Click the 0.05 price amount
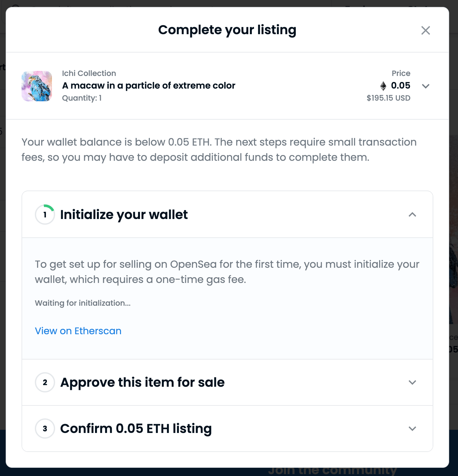This screenshot has height=476, width=458. [x=401, y=85]
